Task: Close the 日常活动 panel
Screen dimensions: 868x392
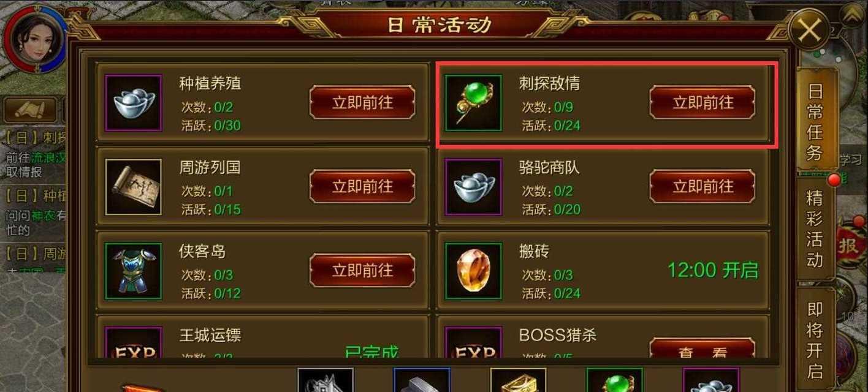Action: [809, 29]
